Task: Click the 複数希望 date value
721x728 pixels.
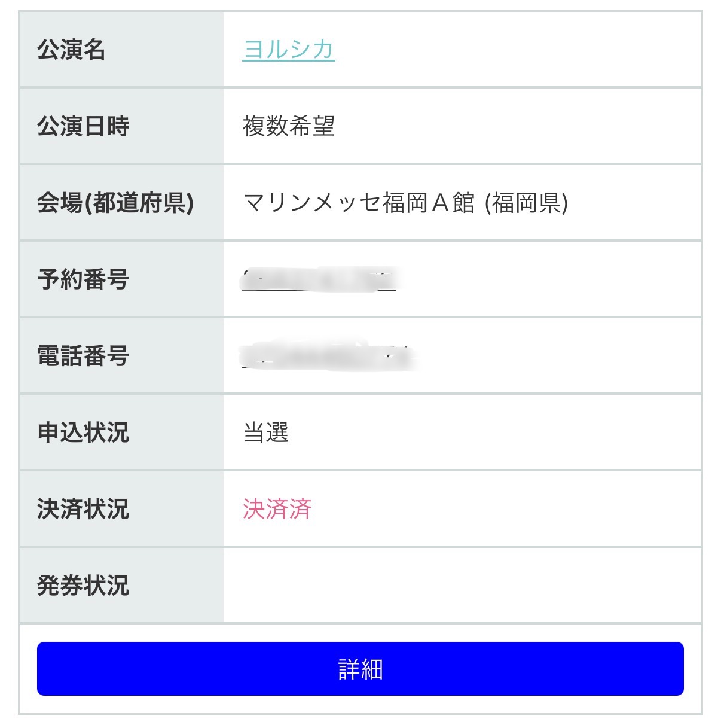Action: point(288,126)
